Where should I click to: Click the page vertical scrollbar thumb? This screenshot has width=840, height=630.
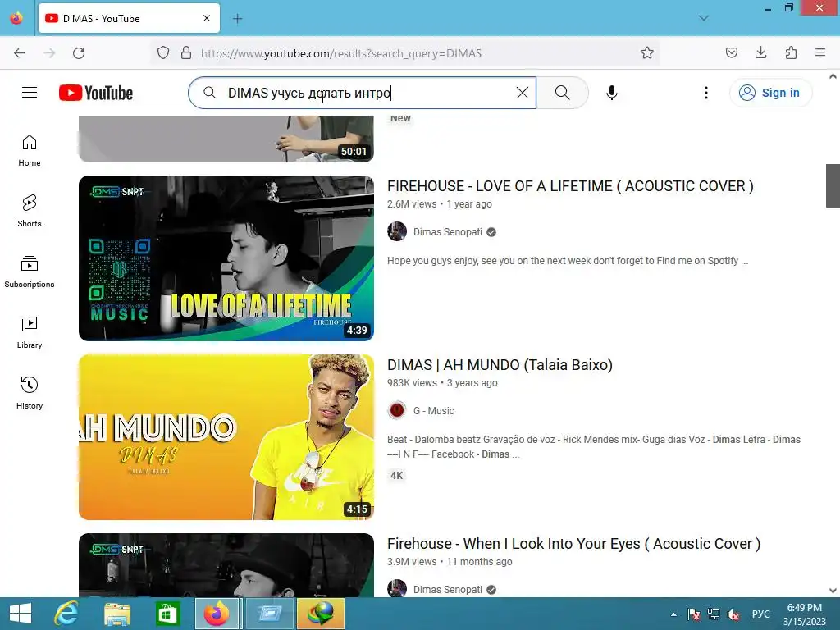point(833,185)
